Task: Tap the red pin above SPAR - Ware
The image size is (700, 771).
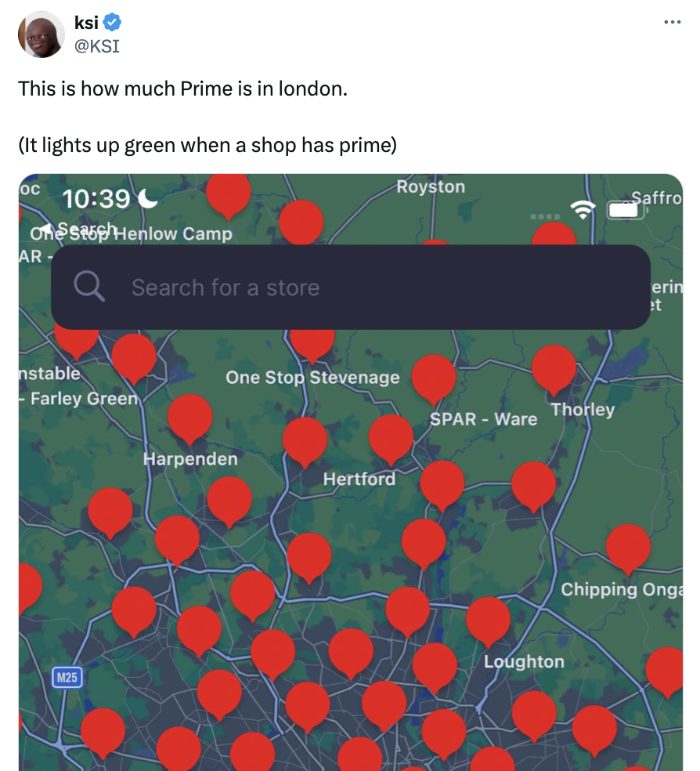Action: [434, 376]
